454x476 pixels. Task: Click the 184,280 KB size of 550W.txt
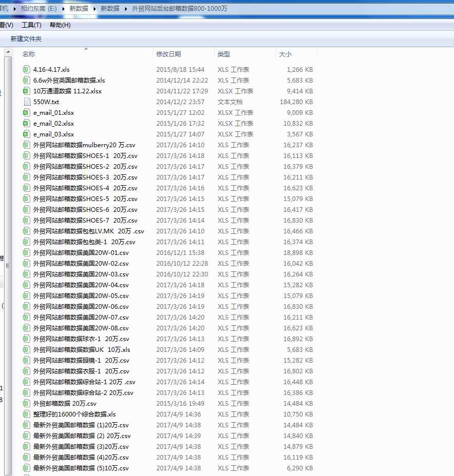pos(296,102)
